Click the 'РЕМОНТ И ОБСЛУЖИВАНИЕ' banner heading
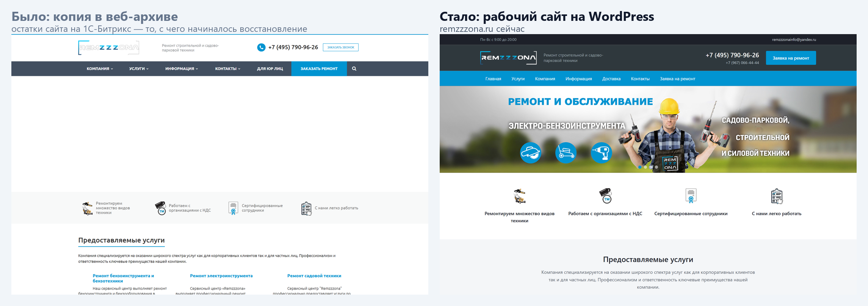The height and width of the screenshot is (306, 868). coord(580,102)
